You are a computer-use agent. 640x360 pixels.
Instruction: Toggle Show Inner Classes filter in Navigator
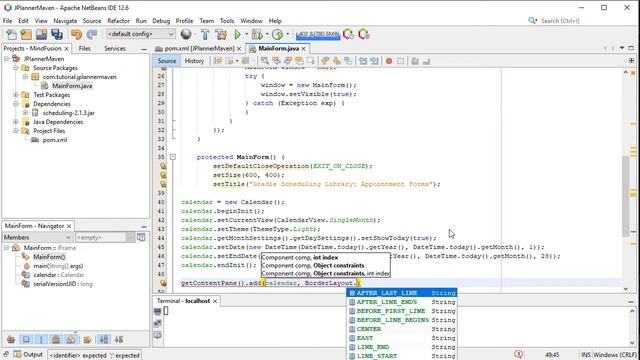pyautogui.click(x=71, y=340)
